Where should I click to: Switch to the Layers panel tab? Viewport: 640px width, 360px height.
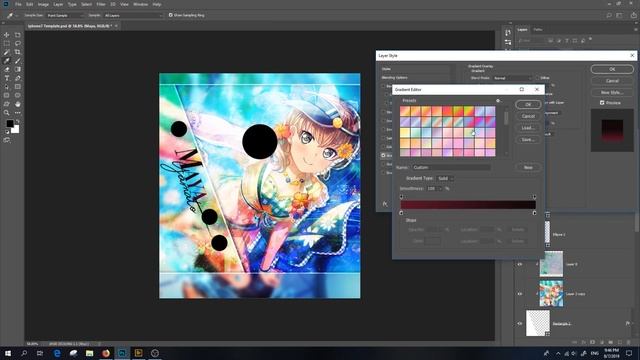tap(522, 29)
